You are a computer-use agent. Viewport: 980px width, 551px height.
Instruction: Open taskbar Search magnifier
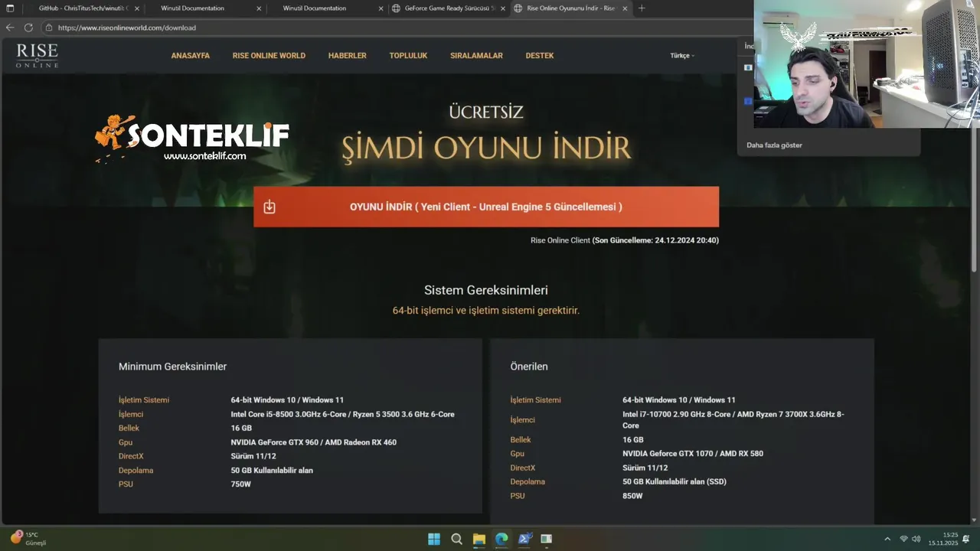456,539
